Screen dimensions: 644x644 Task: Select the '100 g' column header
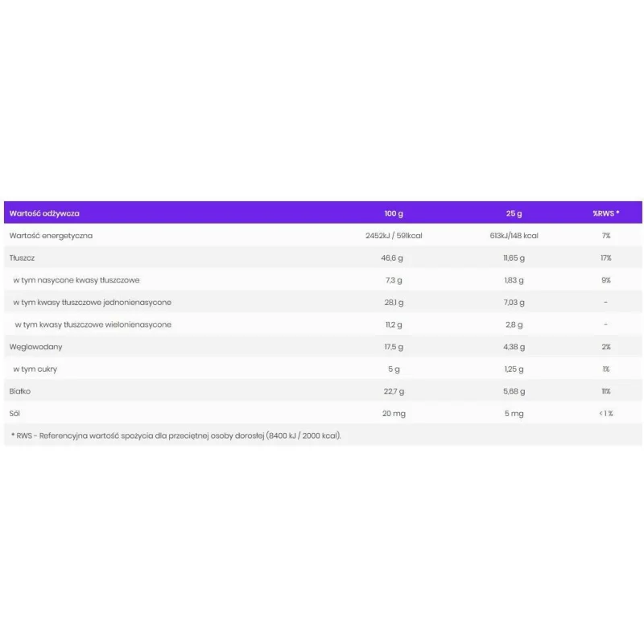[394, 213]
